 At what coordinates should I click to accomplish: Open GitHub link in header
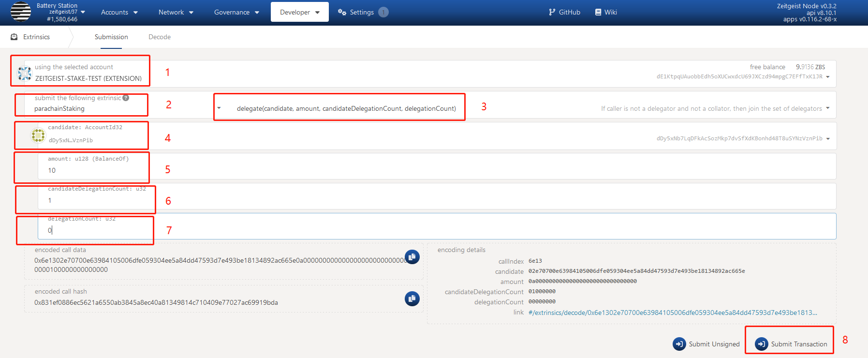(x=564, y=12)
